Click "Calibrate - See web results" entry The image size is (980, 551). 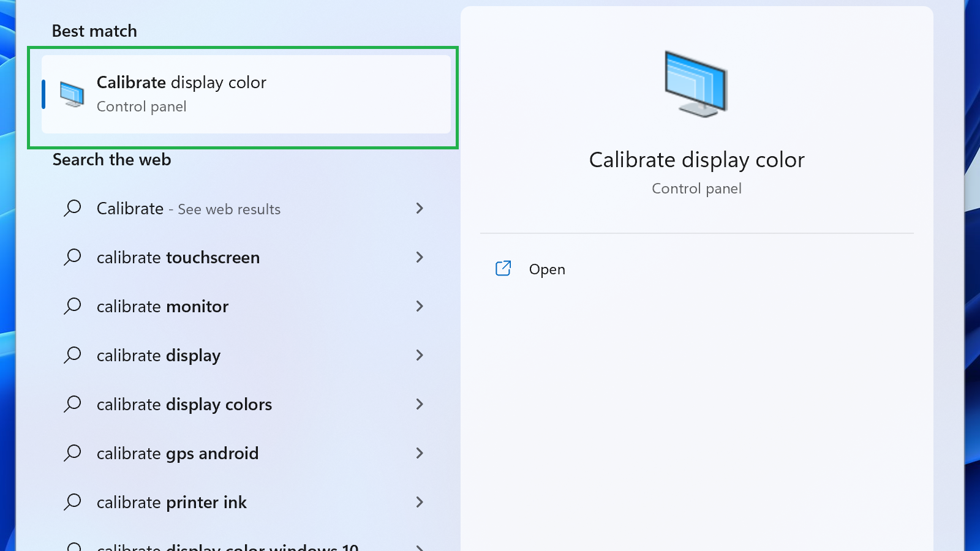(x=188, y=209)
